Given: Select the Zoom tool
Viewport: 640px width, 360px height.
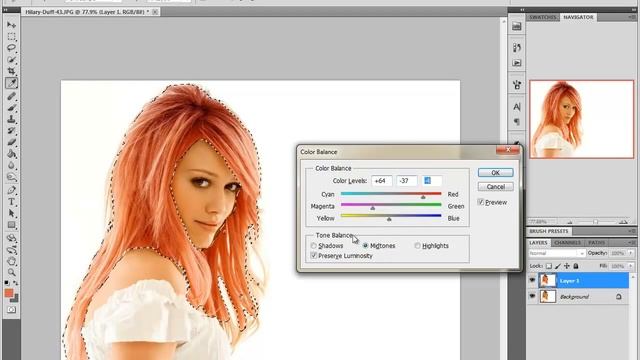Looking at the screenshot, I should (11, 273).
